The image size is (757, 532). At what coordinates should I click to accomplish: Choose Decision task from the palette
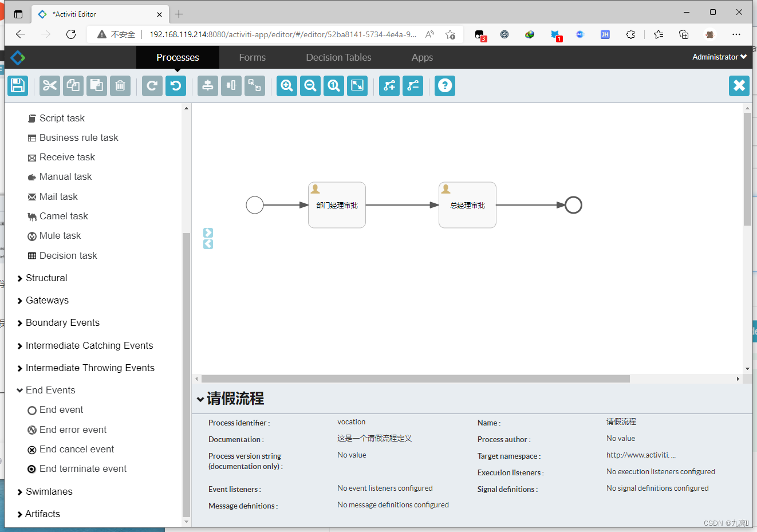62,256
